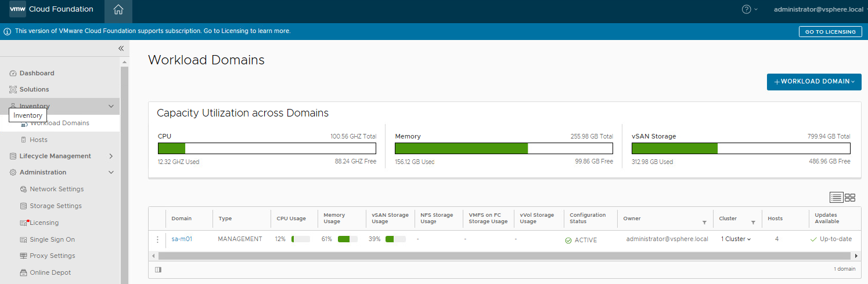
Task: Click the Cluster column filter icon
Action: tap(753, 223)
